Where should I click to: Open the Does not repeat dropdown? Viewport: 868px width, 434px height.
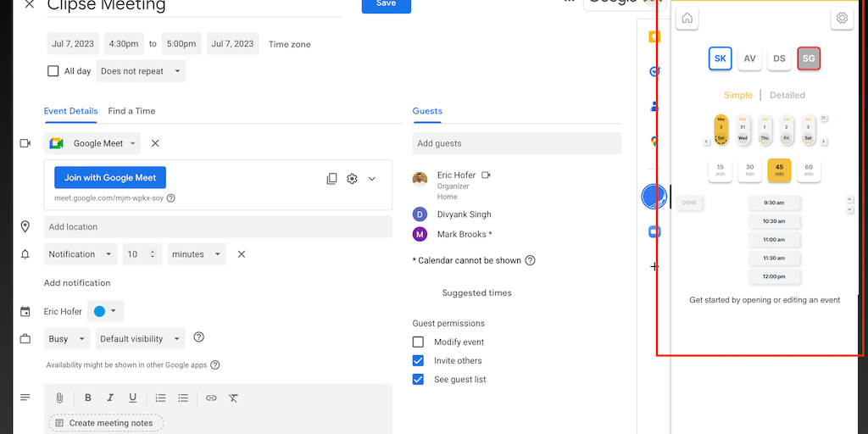pos(141,71)
